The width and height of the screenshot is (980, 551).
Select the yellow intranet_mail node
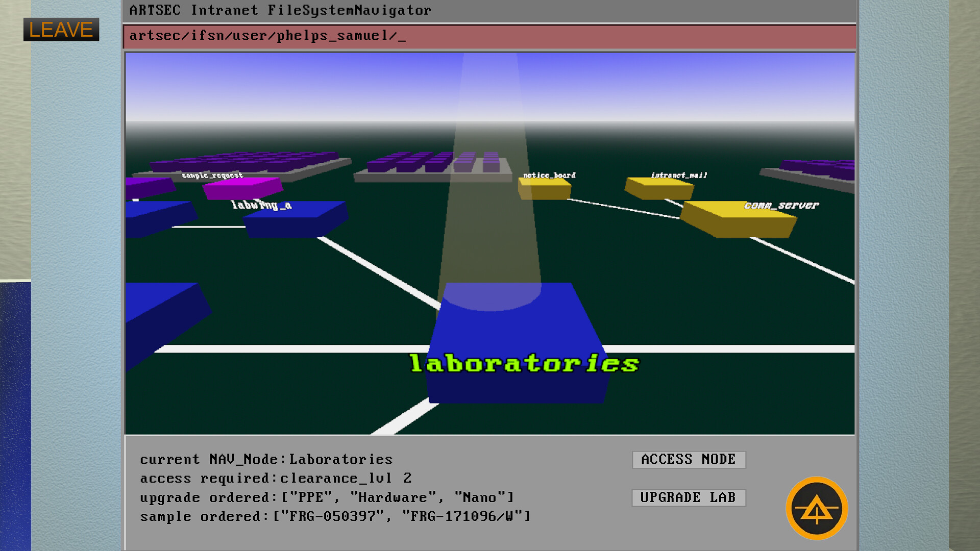click(658, 188)
